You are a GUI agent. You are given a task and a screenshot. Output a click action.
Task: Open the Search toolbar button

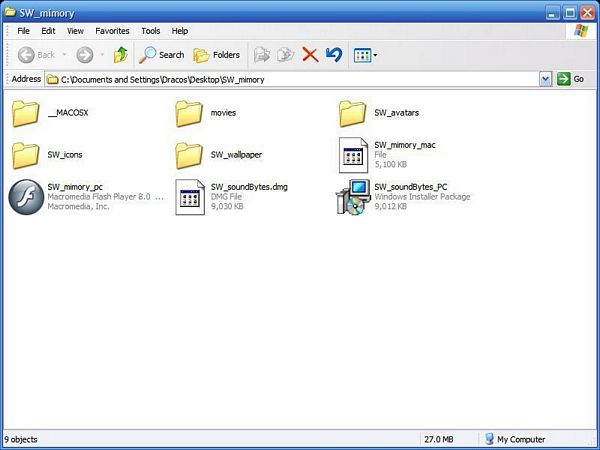(162, 55)
